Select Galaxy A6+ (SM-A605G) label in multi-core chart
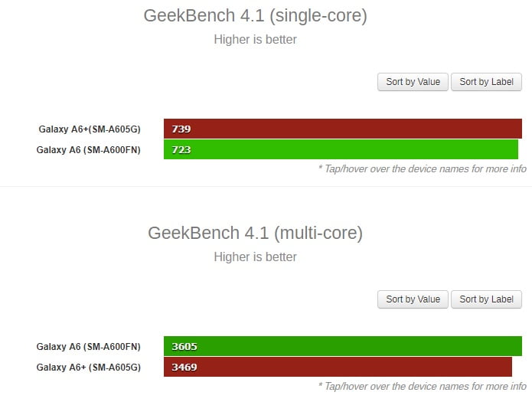The width and height of the screenshot is (532, 402). click(88, 368)
